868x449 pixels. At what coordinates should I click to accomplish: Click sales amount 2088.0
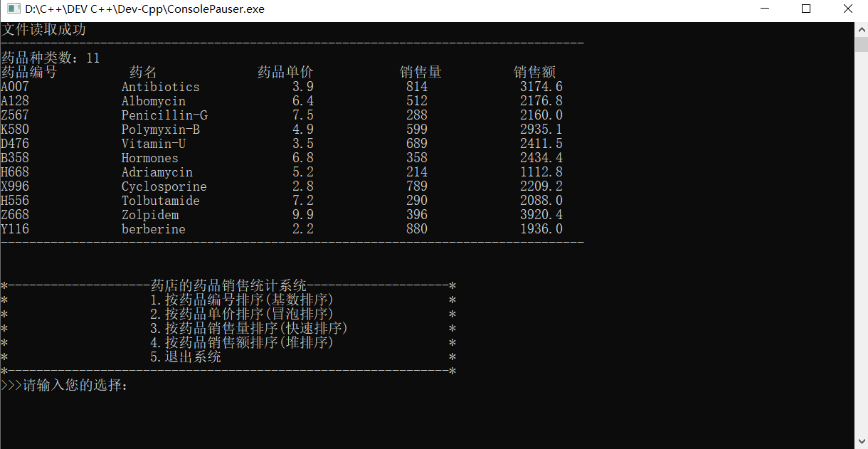[x=541, y=201]
